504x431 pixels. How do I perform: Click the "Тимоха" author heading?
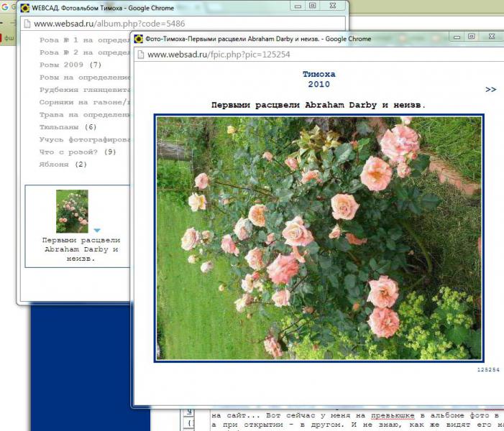point(319,74)
